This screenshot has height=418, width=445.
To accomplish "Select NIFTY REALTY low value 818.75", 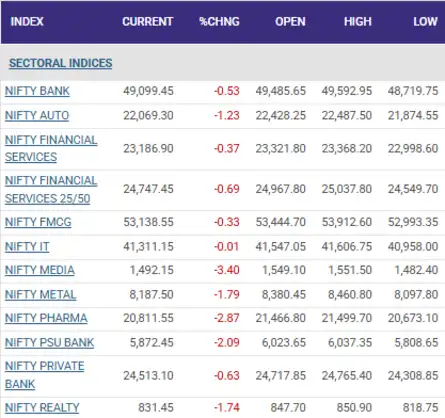I will (420, 408).
